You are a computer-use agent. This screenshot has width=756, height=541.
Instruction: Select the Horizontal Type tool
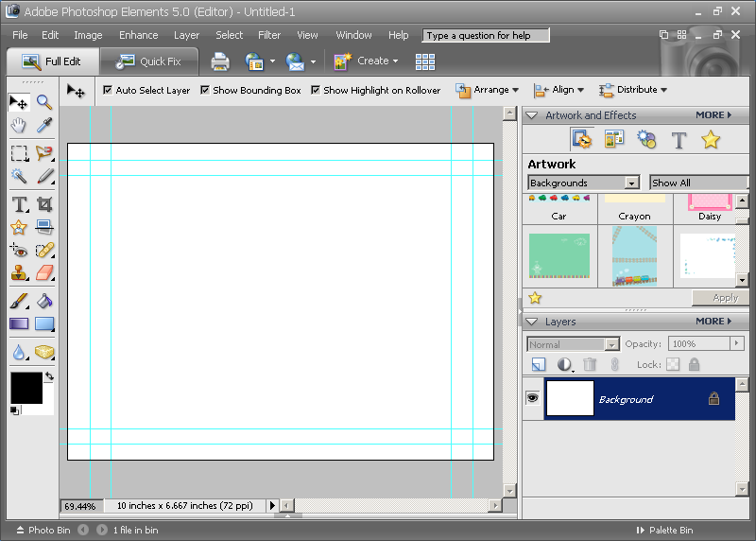[x=19, y=204]
